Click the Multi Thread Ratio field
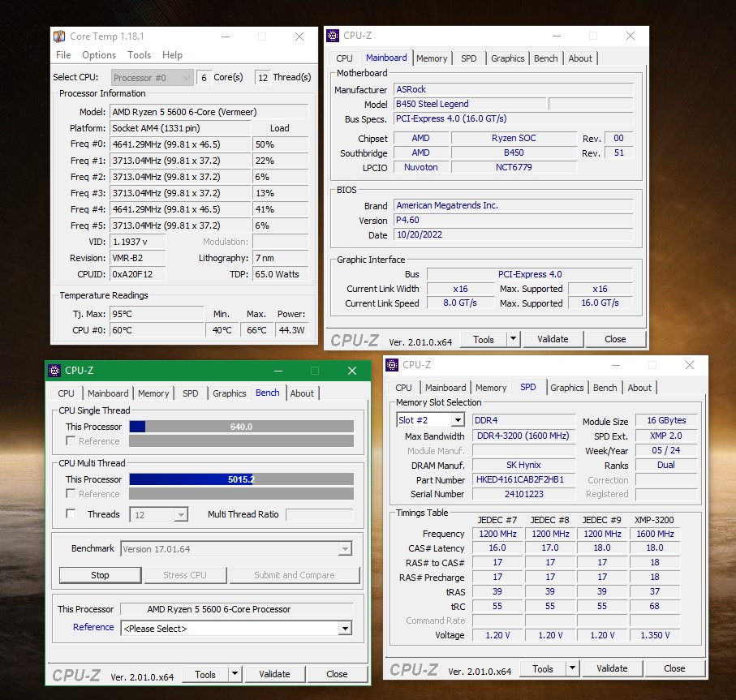736x700 pixels. tap(319, 514)
